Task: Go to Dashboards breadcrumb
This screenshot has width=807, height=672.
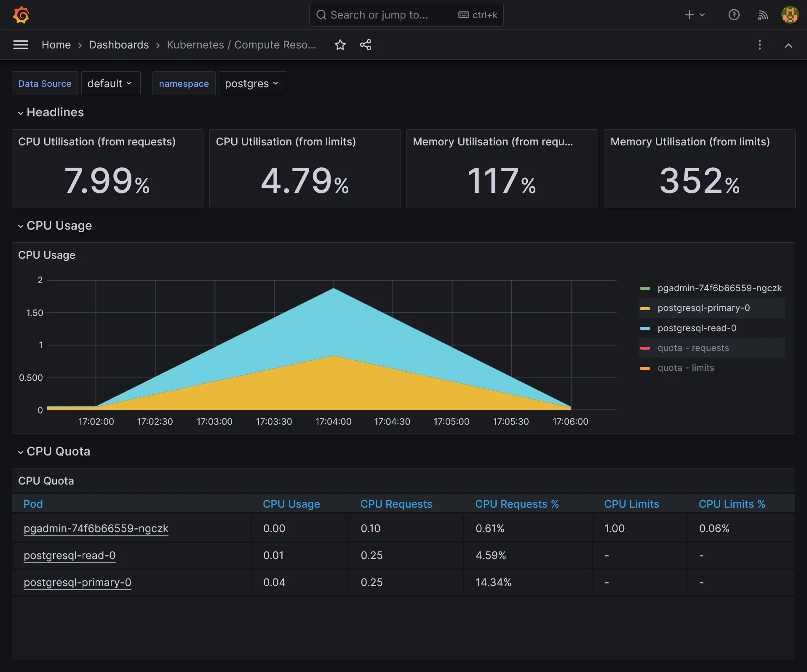Action: click(119, 45)
